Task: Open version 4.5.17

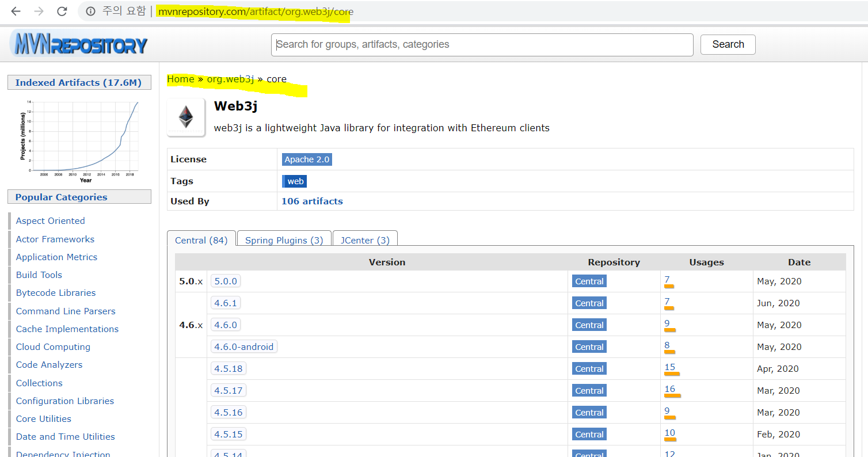Action: pos(229,391)
